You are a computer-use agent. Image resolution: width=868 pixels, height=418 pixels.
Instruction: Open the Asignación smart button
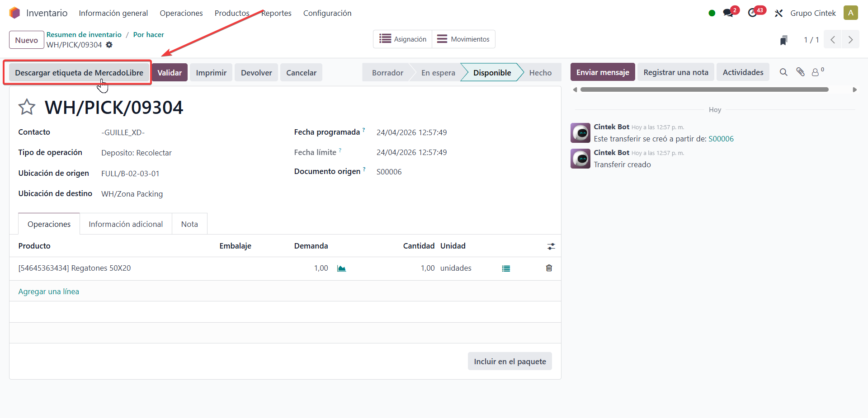coord(403,39)
